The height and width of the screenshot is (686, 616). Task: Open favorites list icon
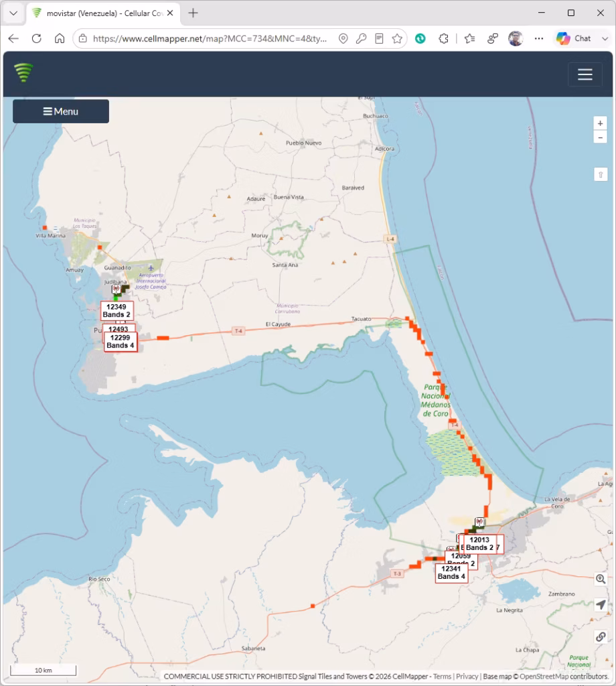pos(469,38)
